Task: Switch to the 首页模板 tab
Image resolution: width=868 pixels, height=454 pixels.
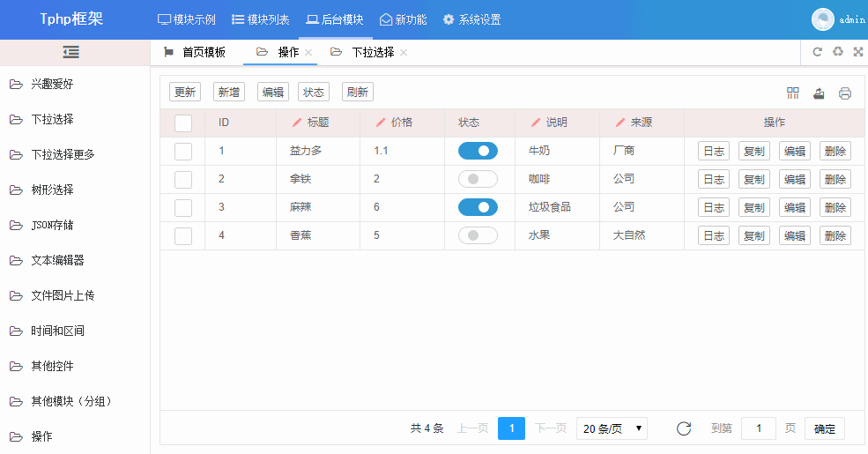Action: pyautogui.click(x=195, y=52)
